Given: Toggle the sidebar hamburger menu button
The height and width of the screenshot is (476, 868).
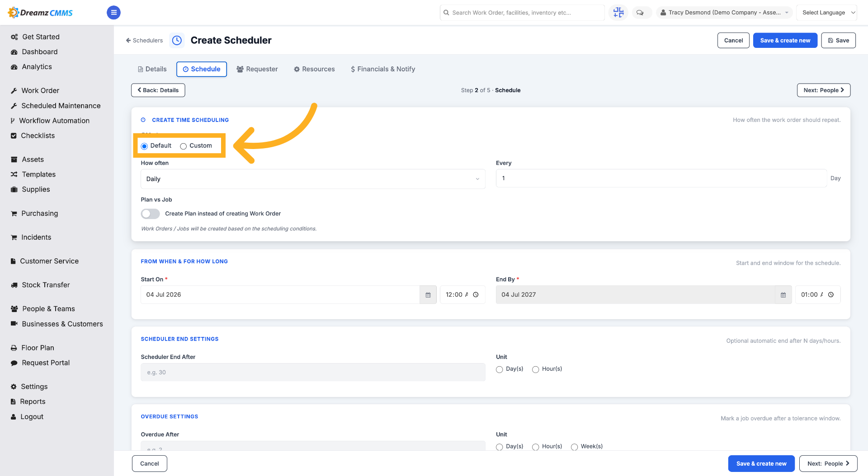Looking at the screenshot, I should point(113,13).
